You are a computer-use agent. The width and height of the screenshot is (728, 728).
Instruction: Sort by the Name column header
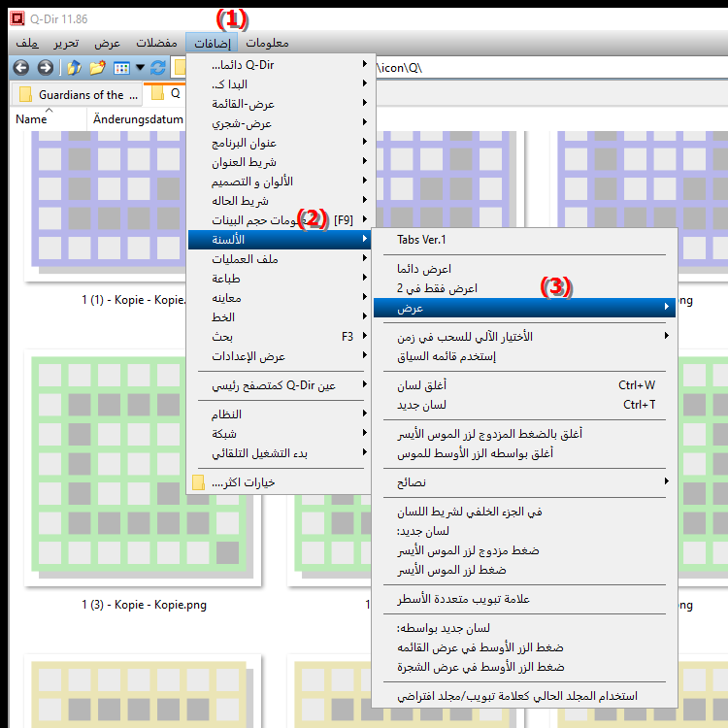tap(49, 119)
